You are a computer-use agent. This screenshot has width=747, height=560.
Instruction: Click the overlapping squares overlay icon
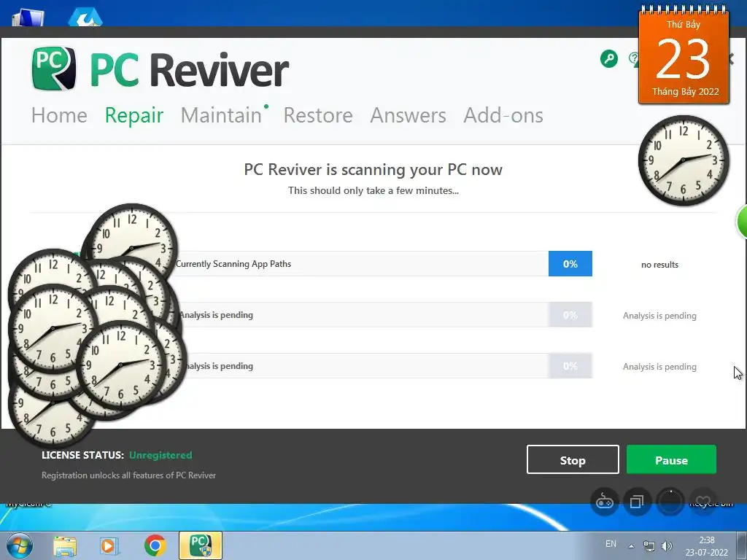(637, 502)
